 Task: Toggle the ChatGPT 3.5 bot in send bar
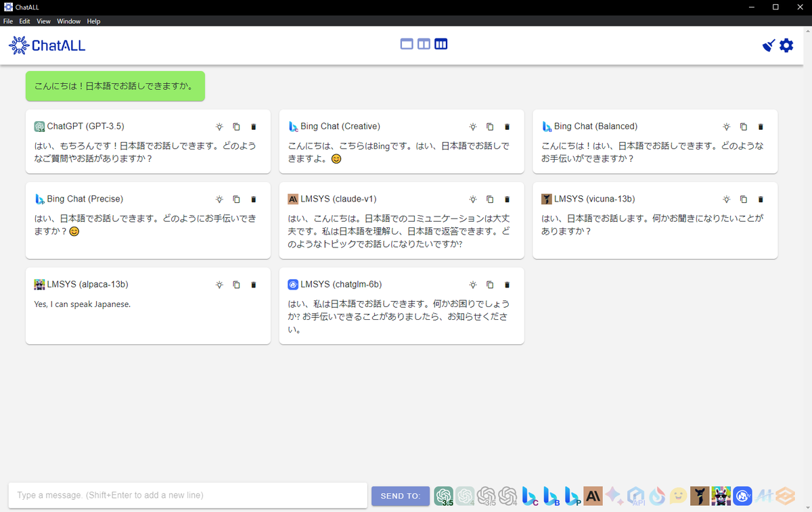pyautogui.click(x=444, y=496)
